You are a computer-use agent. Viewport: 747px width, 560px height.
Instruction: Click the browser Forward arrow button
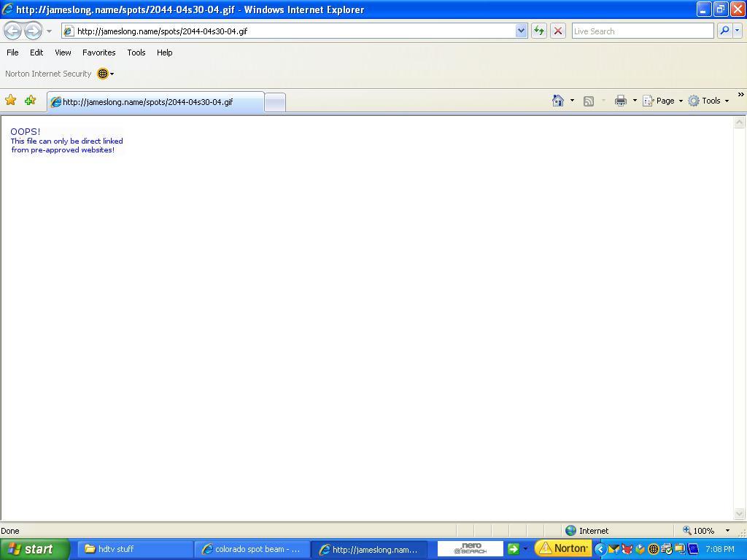tap(33, 31)
